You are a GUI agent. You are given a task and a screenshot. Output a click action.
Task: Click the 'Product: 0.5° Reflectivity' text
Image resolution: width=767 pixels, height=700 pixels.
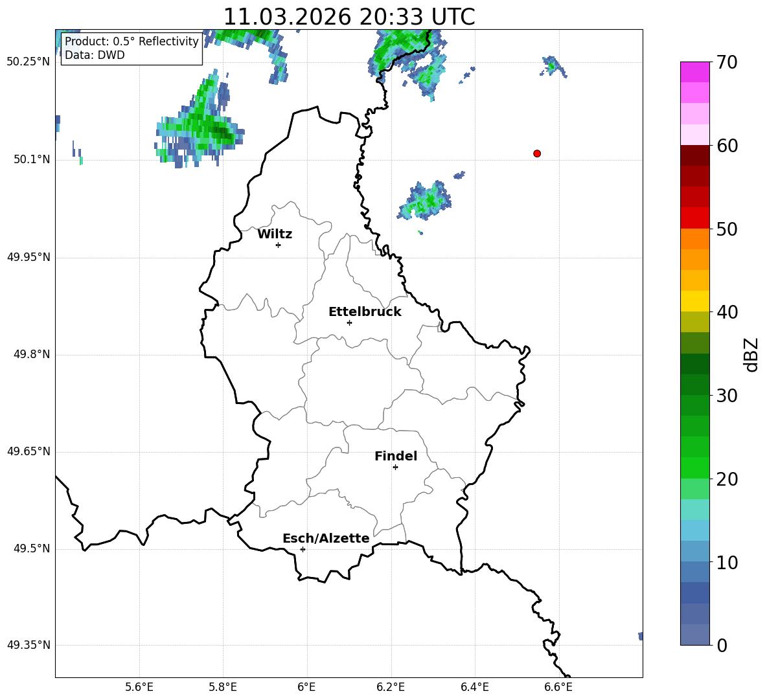(132, 41)
